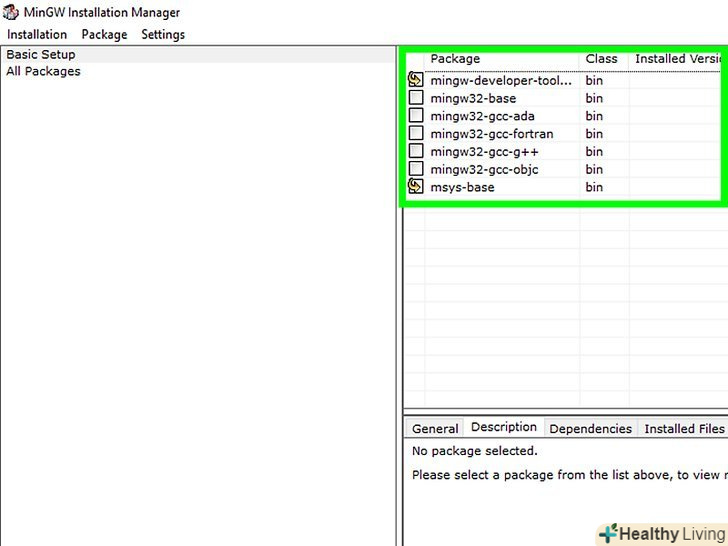Image resolution: width=728 pixels, height=546 pixels.
Task: Select the msys-base package name
Action: (462, 187)
